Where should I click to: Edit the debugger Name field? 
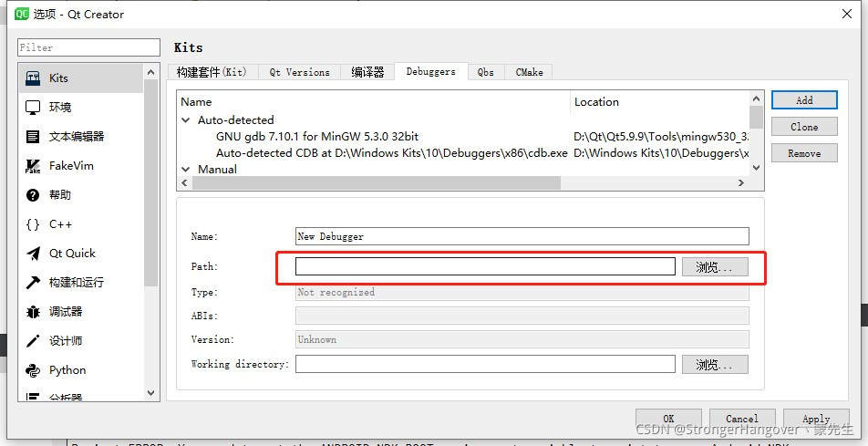pos(522,236)
